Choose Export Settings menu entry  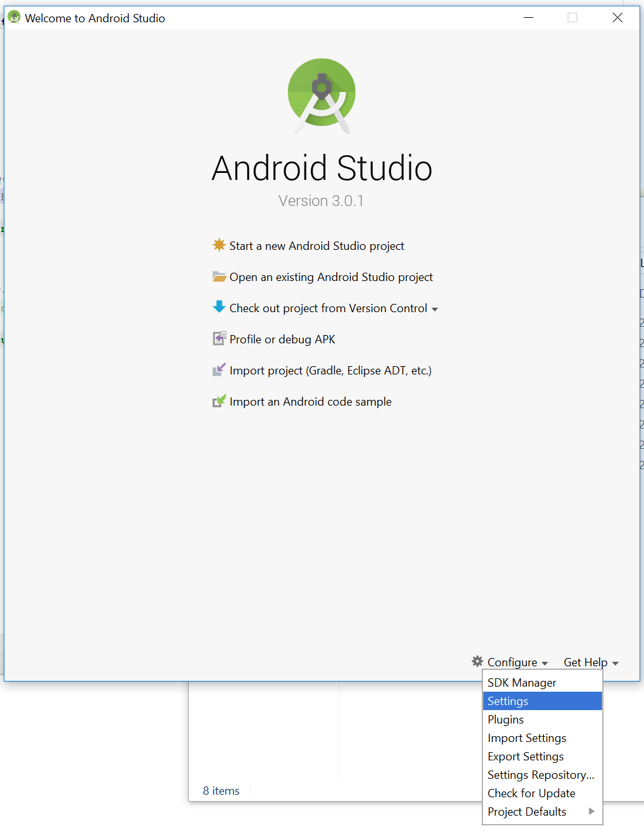542,756
